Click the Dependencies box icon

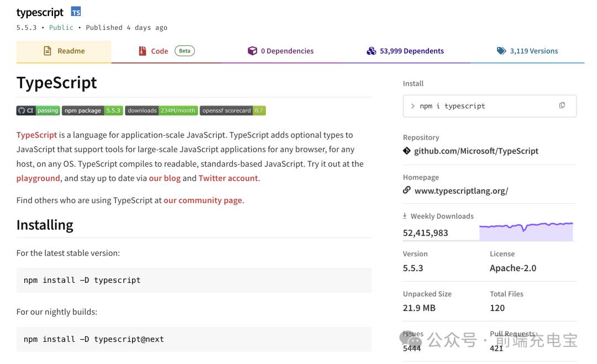click(252, 51)
